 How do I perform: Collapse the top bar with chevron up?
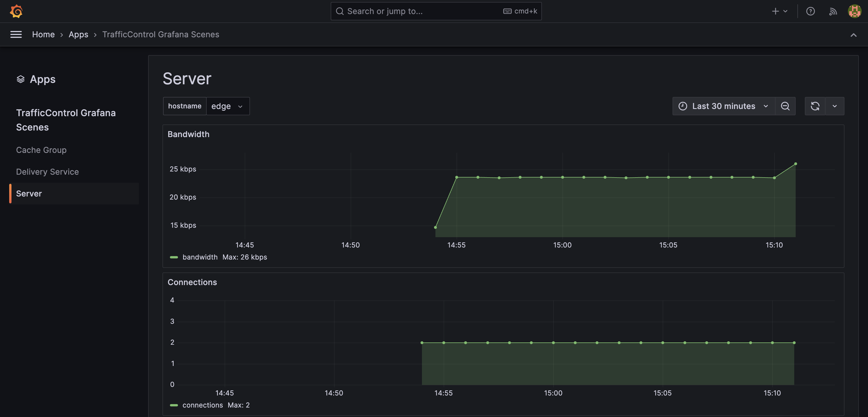pos(853,35)
